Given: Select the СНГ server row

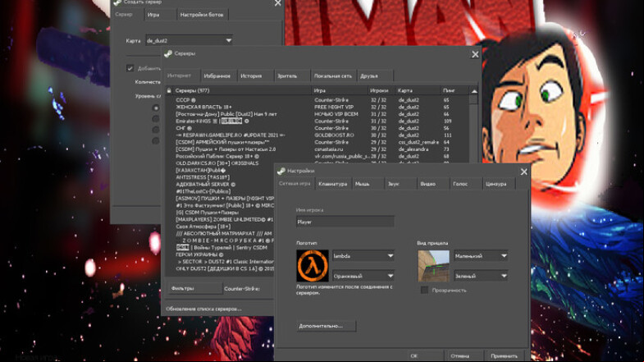Looking at the screenshot, I should point(317,128).
